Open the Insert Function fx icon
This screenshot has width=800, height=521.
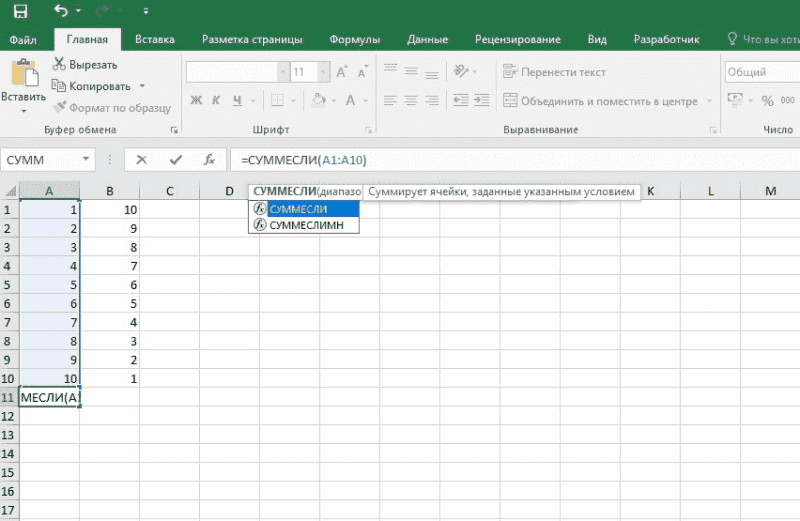pos(209,160)
